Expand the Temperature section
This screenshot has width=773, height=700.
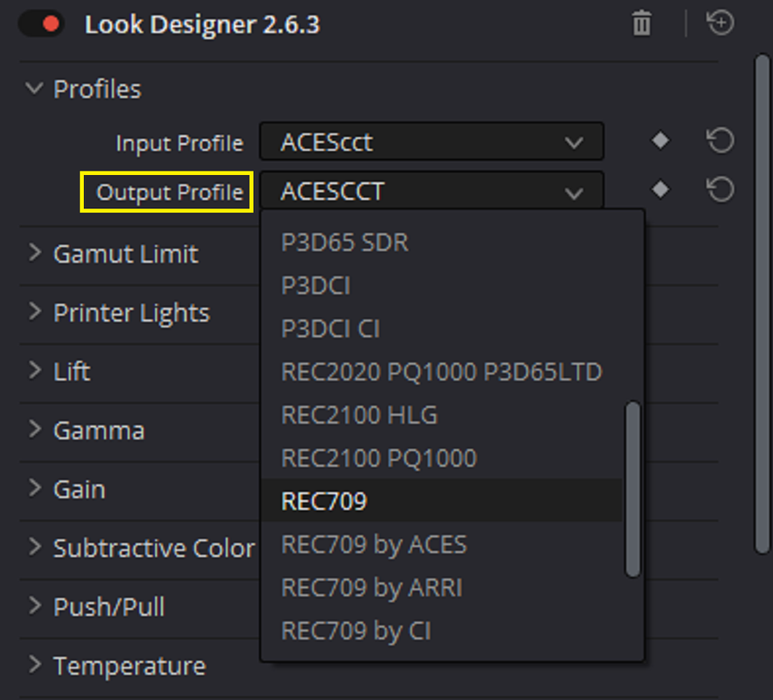pyautogui.click(x=34, y=664)
